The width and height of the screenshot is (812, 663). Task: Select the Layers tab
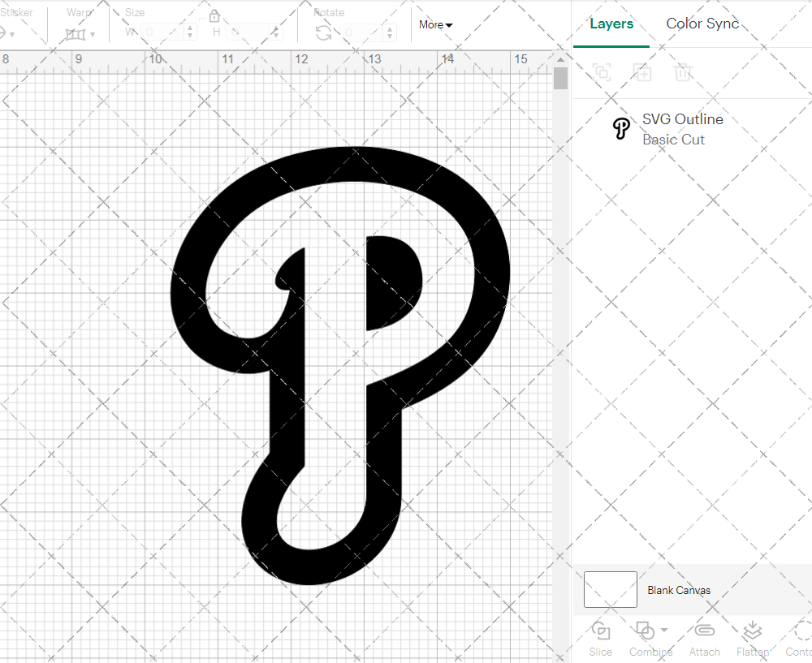611,24
